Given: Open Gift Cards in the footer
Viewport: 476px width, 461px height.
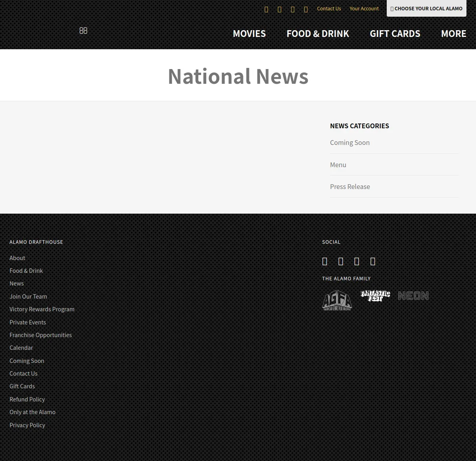Looking at the screenshot, I should [x=22, y=386].
